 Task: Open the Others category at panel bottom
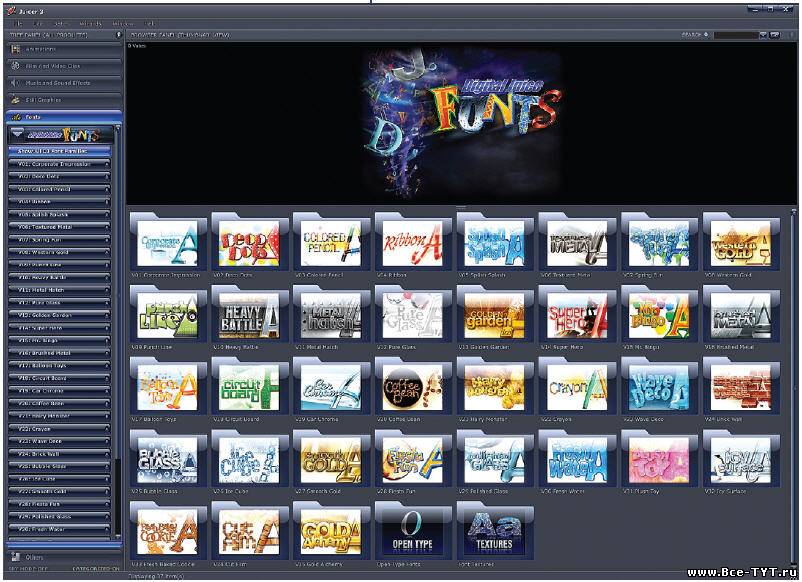[x=64, y=557]
